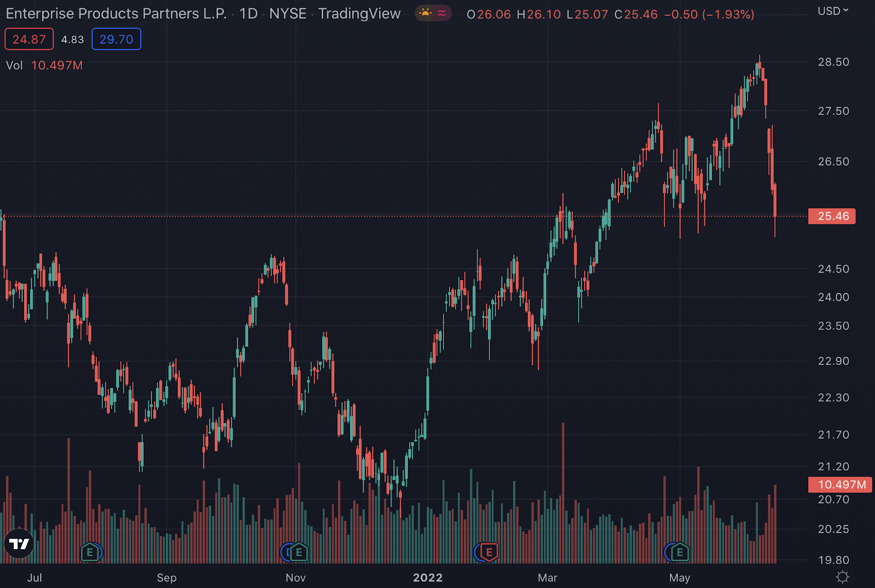Click 'NYSE' exchange name in the title
This screenshot has width=875, height=588.
tap(288, 14)
